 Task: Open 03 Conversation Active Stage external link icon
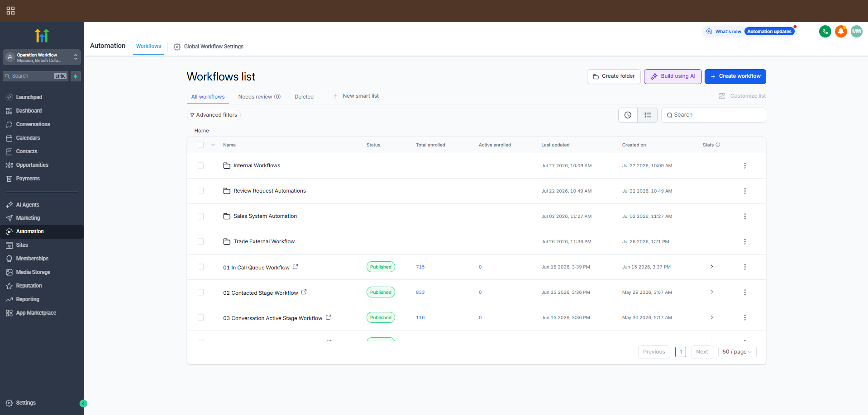[329, 317]
